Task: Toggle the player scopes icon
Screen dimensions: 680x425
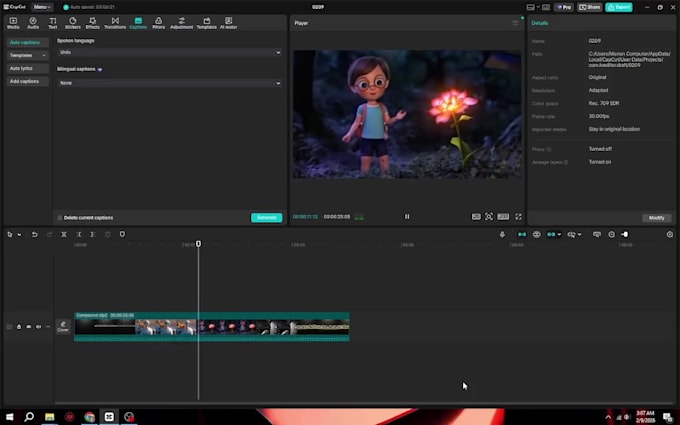Action: click(x=476, y=216)
